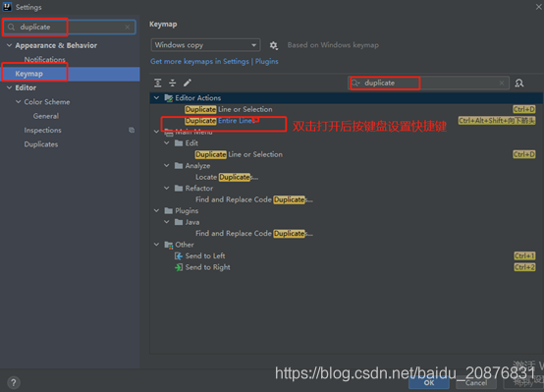Collapse the Java folder node
The height and width of the screenshot is (392, 544).
pyautogui.click(x=167, y=222)
